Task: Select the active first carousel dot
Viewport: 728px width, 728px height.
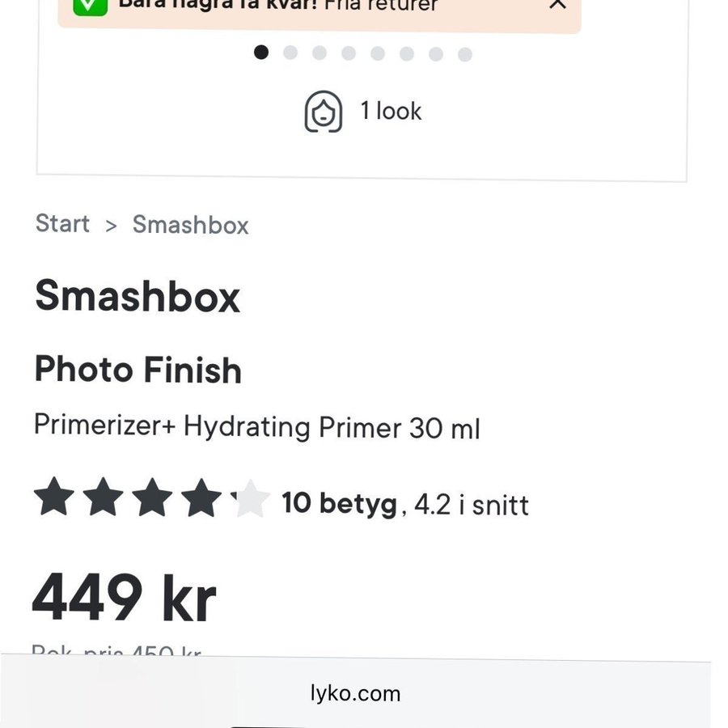Action: click(261, 53)
